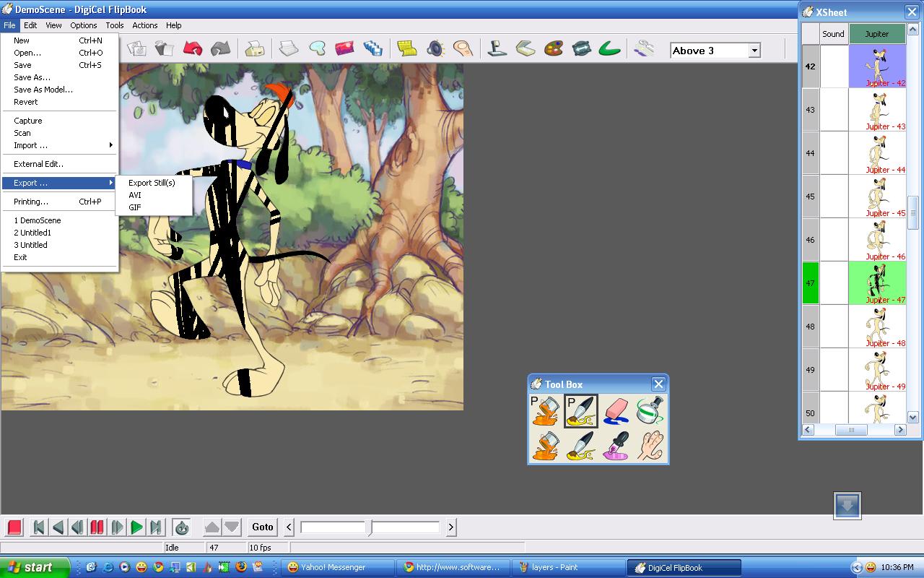Pause playback with the red bars button
The image size is (924, 578).
(x=97, y=527)
